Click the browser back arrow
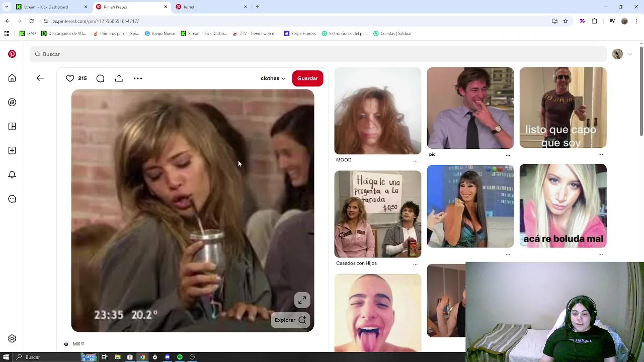Viewport: 644px width, 362px height. click(7, 21)
